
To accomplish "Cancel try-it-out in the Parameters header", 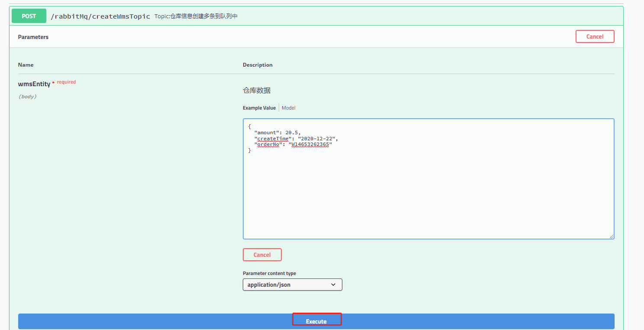I will (x=595, y=36).
